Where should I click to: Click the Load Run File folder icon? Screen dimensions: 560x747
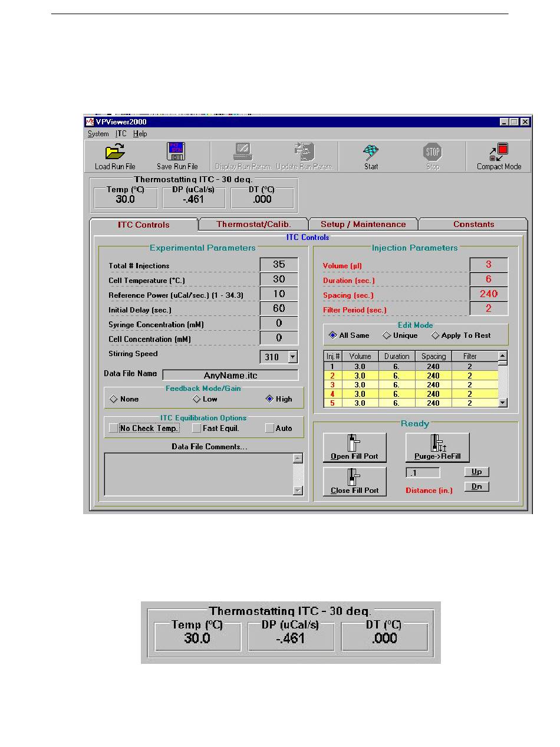tap(114, 152)
